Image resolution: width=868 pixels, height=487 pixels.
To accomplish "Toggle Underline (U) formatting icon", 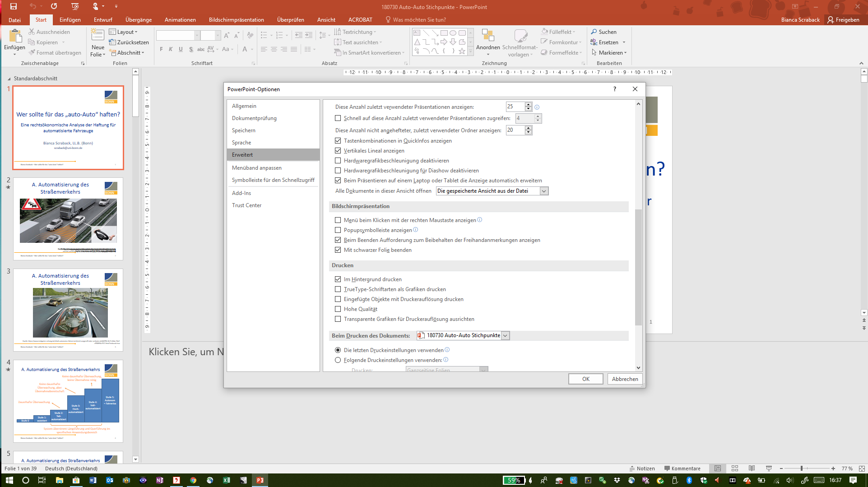I will click(181, 49).
